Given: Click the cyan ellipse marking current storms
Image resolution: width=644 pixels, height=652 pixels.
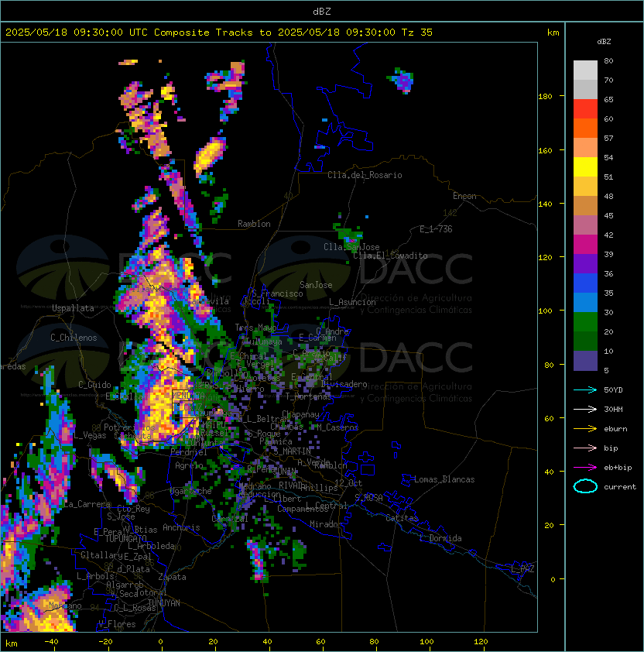Looking at the screenshot, I should click(585, 486).
